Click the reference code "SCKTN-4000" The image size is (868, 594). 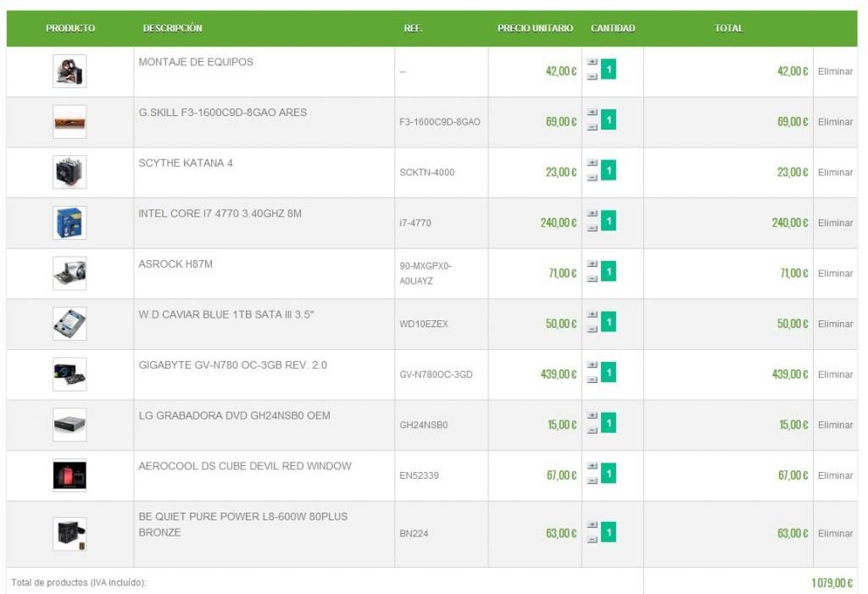click(427, 173)
